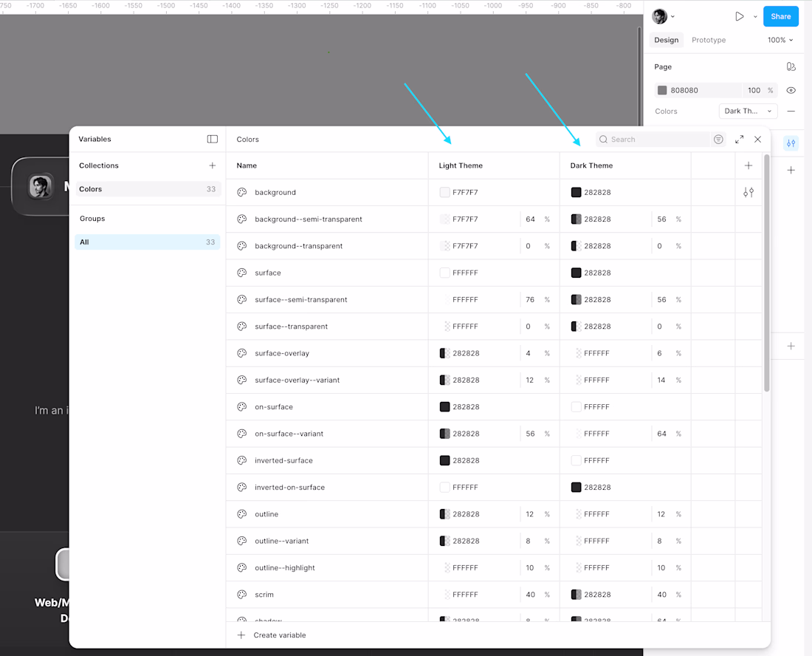This screenshot has height=656, width=812.
Task: Switch to the Prototype tab
Action: tap(709, 40)
